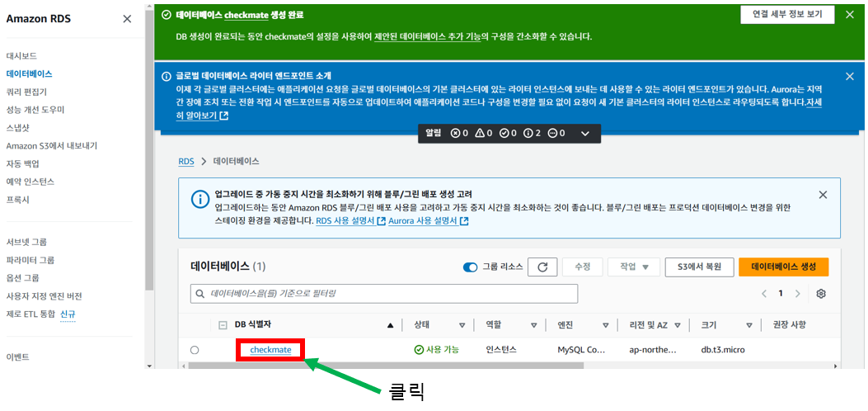Image resolution: width=868 pixels, height=411 pixels.
Task: Click the 사용 가능 status cell
Action: click(436, 350)
